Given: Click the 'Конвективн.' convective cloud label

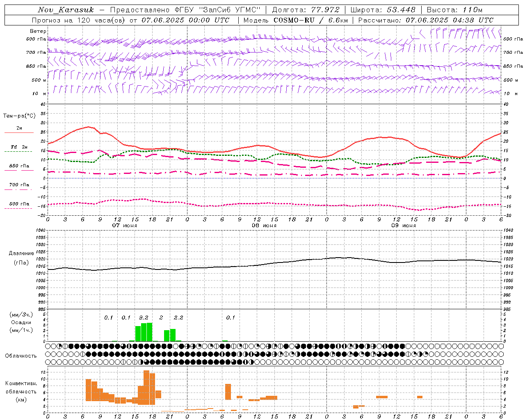Looking at the screenshot, I should click(x=21, y=383).
